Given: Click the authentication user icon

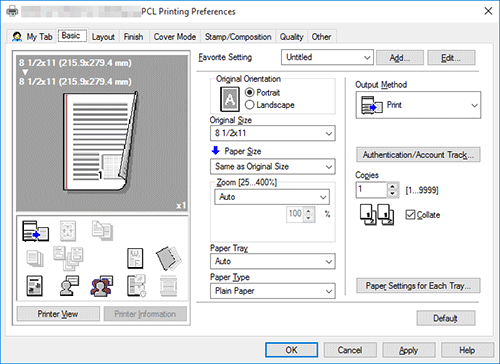Looking at the screenshot, I should pos(69,286).
